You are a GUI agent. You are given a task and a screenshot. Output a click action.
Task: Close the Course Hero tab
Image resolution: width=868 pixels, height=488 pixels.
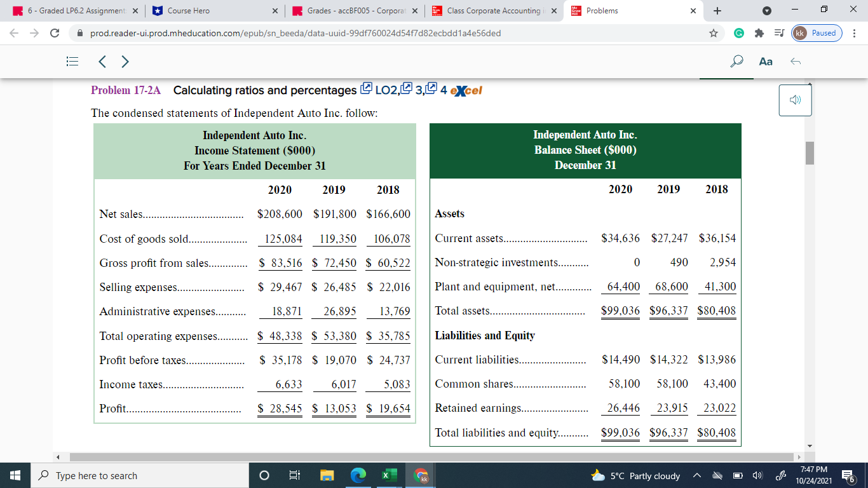(x=275, y=11)
